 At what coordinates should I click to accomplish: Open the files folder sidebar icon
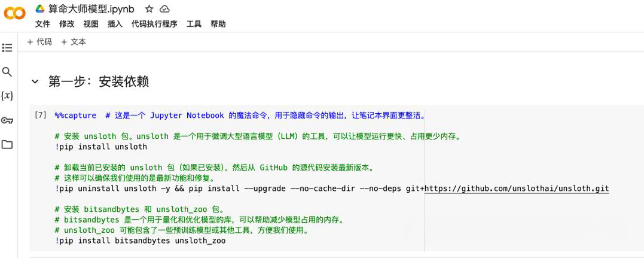click(7, 144)
